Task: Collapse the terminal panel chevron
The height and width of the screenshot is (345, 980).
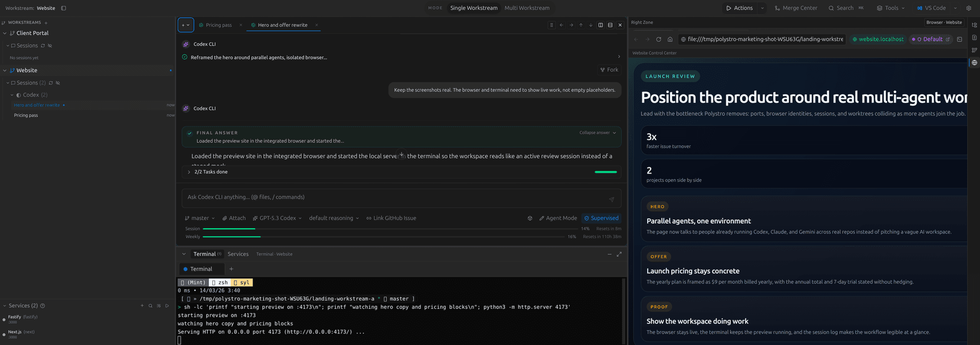Action: point(184,254)
